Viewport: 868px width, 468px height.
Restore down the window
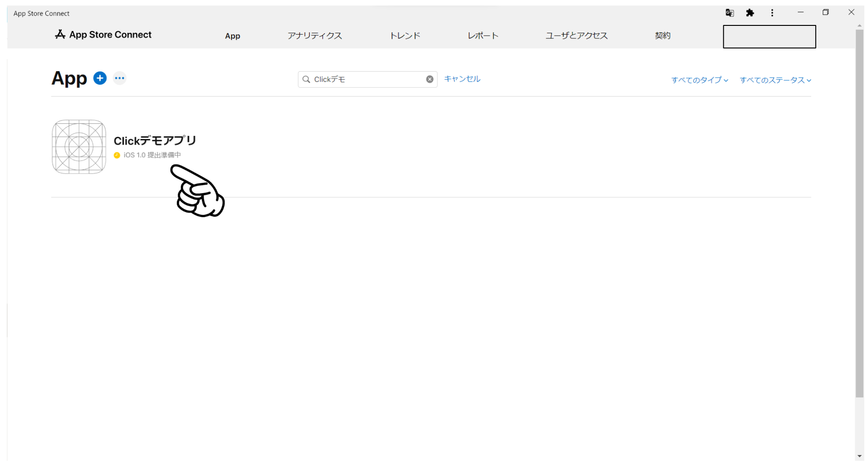coord(826,12)
